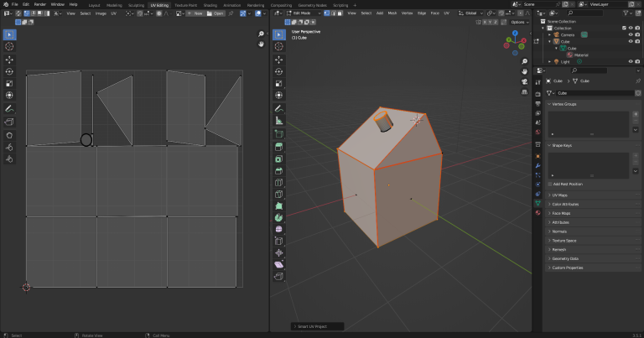
Task: Open the Material properties tab icon
Action: [x=538, y=214]
